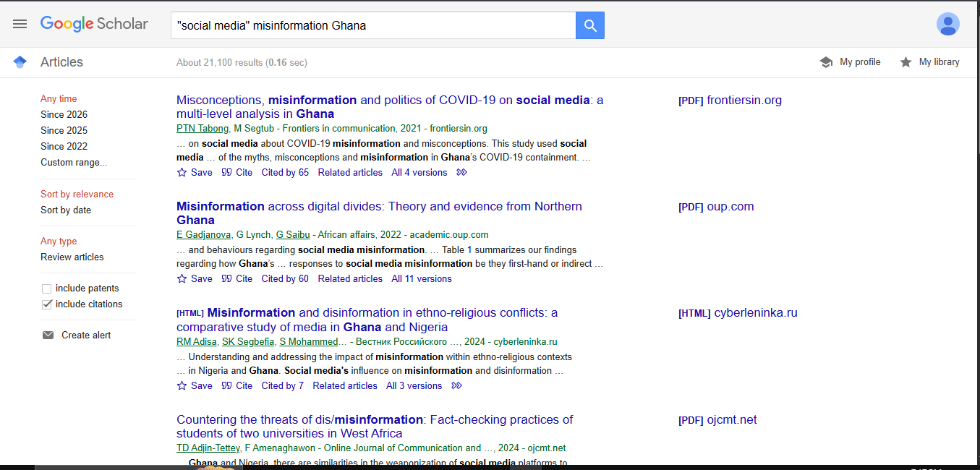Screen dimensions: 980x470
Task: Click the blue search magnifier button
Action: [x=590, y=25]
